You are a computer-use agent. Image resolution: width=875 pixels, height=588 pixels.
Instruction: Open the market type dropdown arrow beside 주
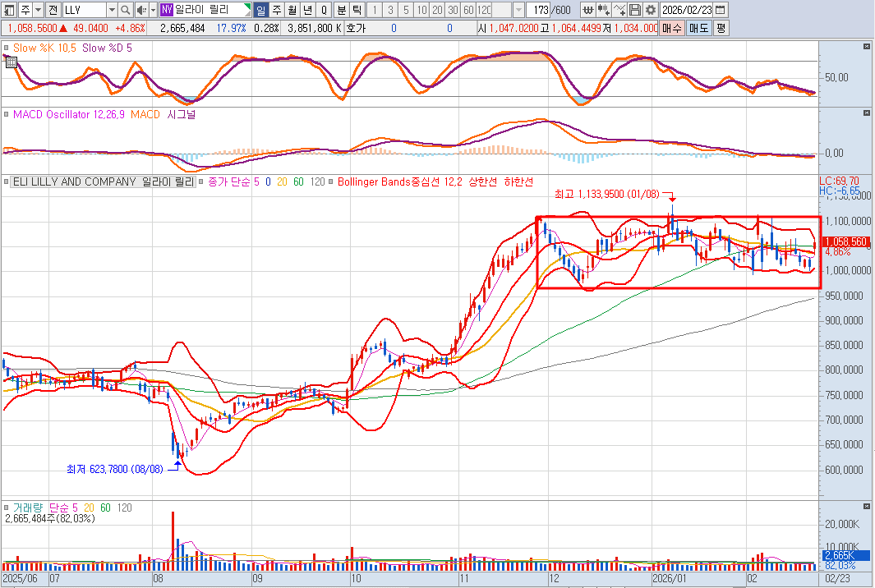click(38, 10)
